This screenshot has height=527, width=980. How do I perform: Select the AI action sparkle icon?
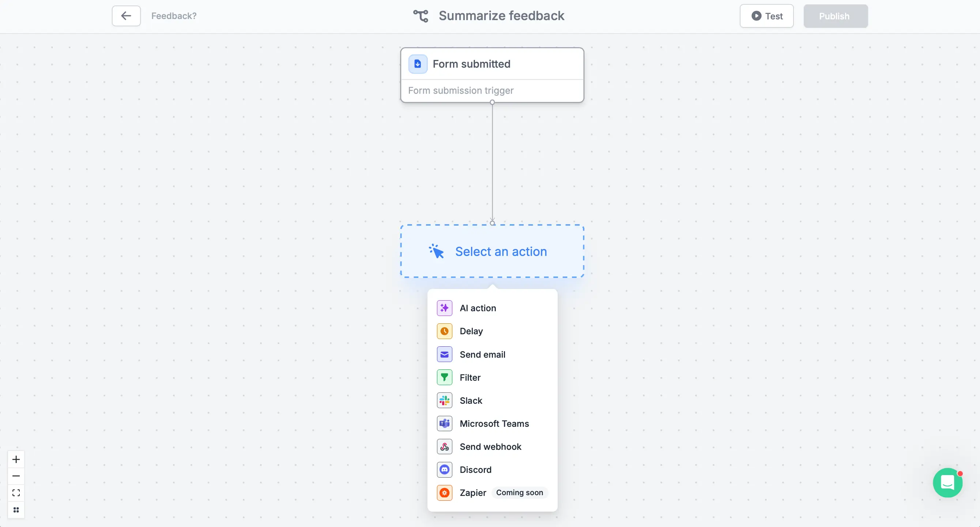444,308
